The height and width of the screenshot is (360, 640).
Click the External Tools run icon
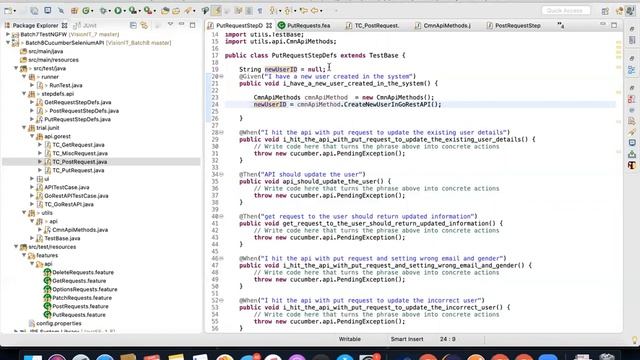pyautogui.click(x=148, y=11)
